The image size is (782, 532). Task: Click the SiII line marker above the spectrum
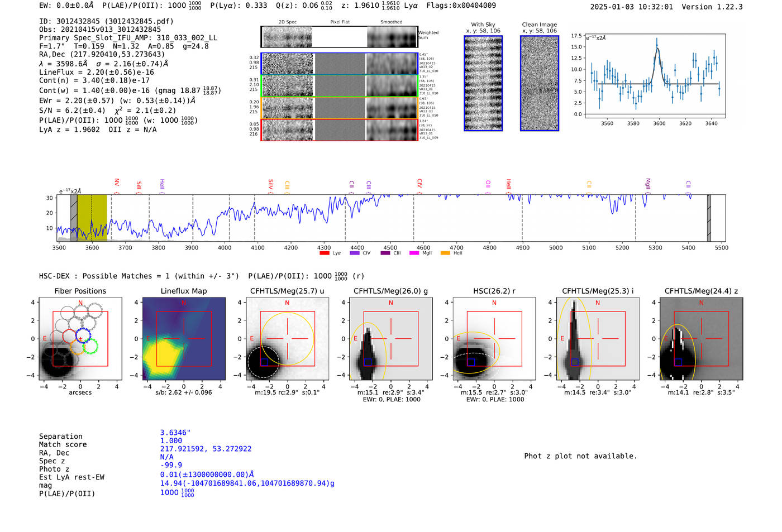[139, 186]
